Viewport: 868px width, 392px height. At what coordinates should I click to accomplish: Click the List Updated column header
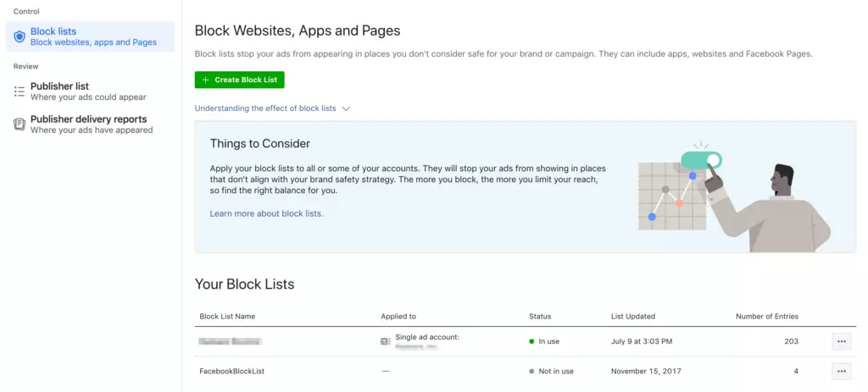(x=632, y=317)
